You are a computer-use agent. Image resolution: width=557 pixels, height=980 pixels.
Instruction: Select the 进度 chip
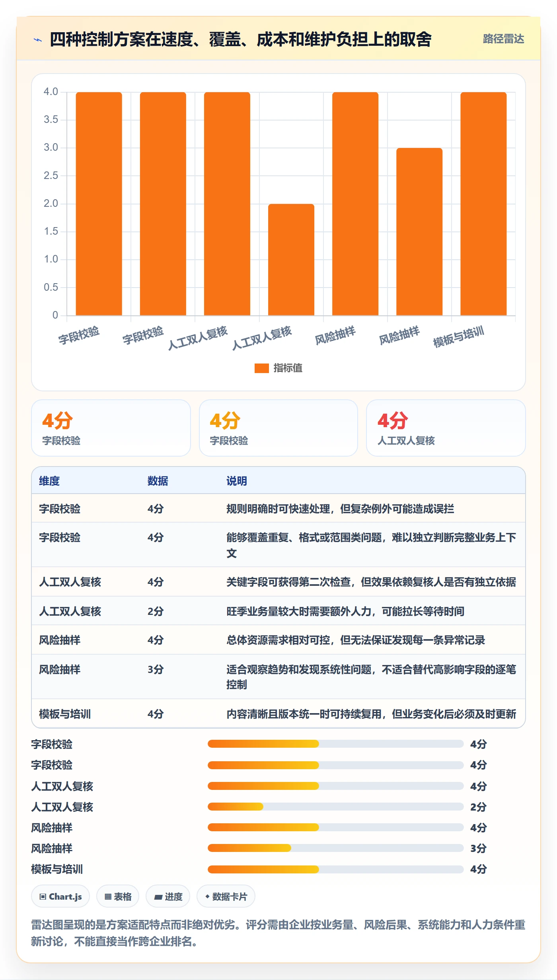click(168, 896)
